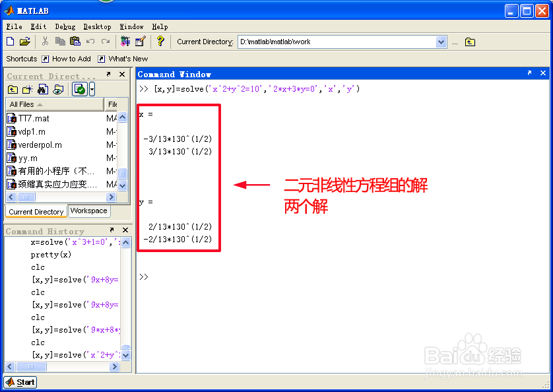Click the pretty(x) history entry
The width and height of the screenshot is (553, 392).
(51, 255)
